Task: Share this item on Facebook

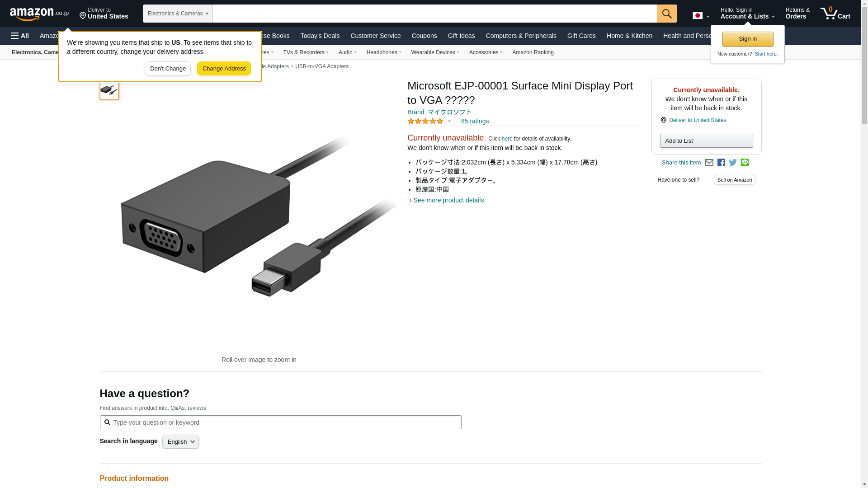Action: click(721, 163)
